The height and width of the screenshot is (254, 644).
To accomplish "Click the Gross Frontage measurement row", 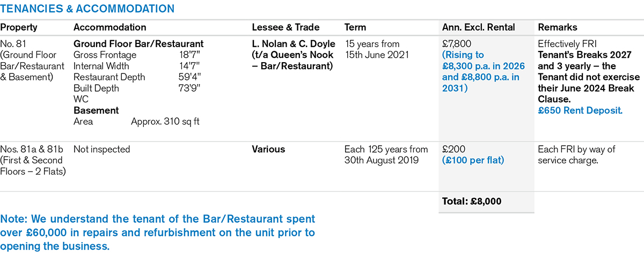I will 137,55.
